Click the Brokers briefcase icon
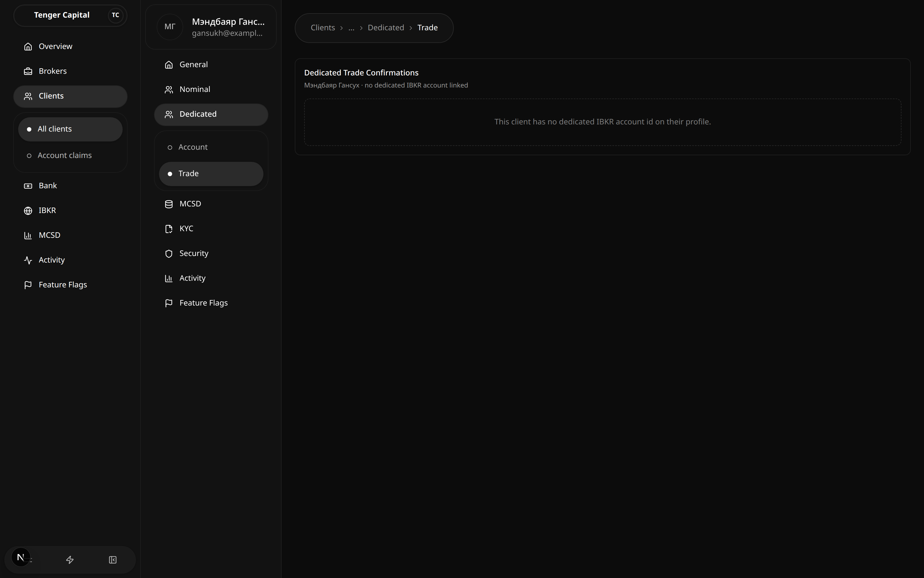This screenshot has width=924, height=578. click(28, 72)
